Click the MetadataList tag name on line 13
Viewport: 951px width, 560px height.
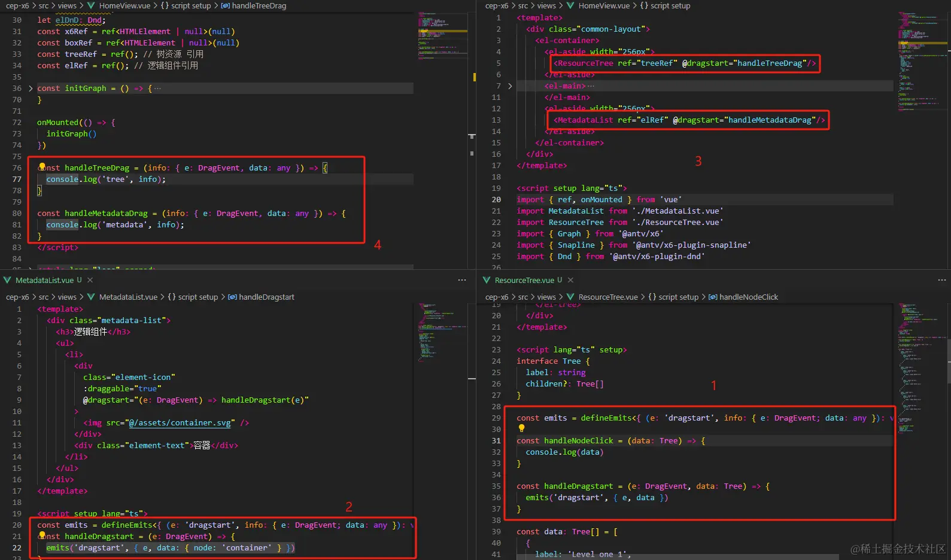[x=585, y=120]
